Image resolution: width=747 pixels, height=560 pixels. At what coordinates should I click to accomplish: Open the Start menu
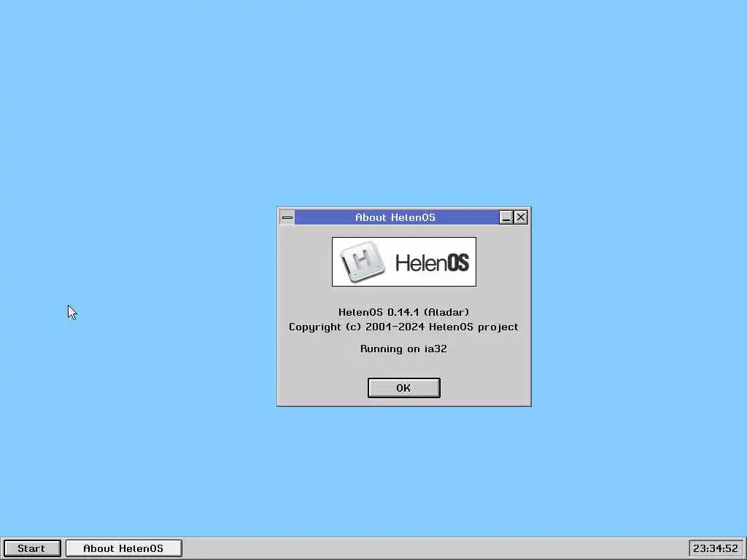click(32, 548)
